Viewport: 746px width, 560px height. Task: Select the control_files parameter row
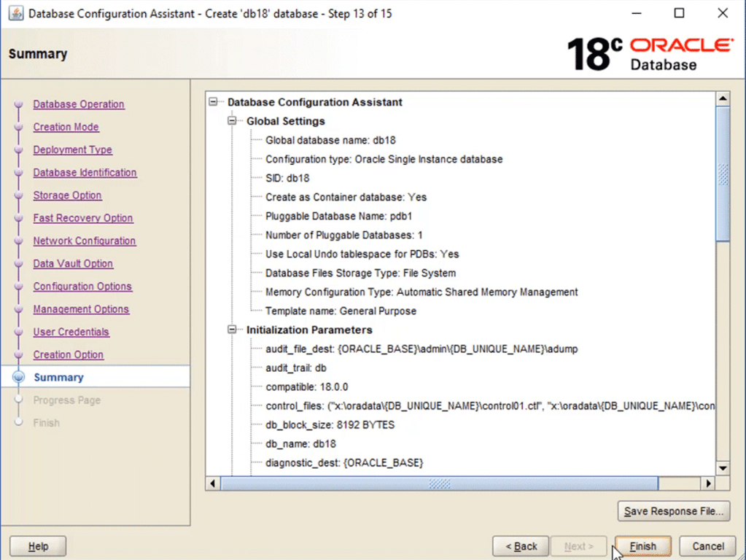pos(490,406)
